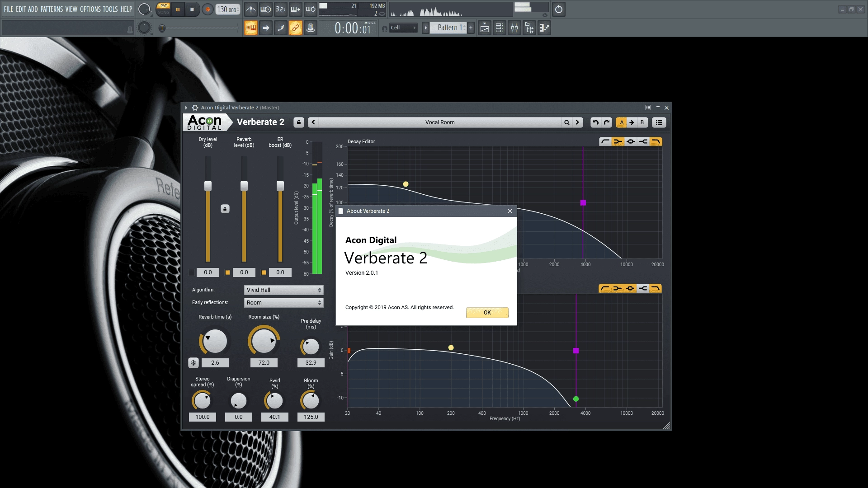Screen dimensions: 868x488
Task: Click the Verberate redo arrow
Action: pyautogui.click(x=607, y=122)
